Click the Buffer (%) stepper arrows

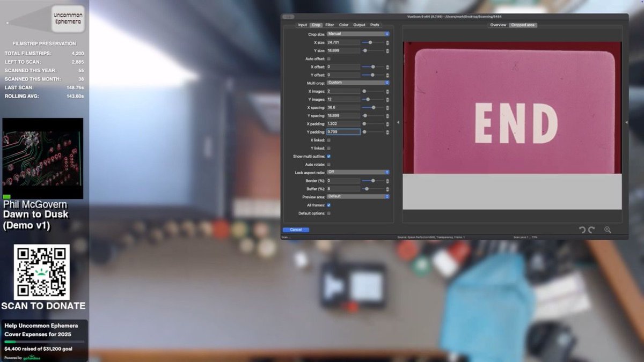(387, 189)
